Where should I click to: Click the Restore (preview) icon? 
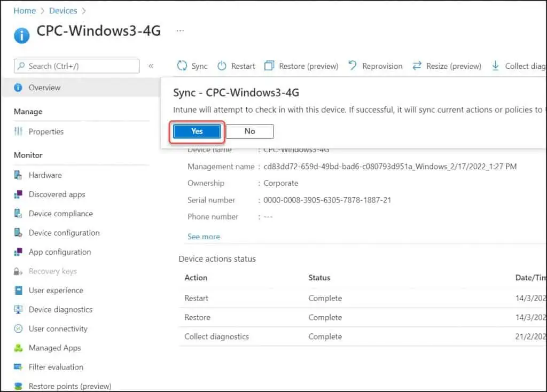point(269,66)
